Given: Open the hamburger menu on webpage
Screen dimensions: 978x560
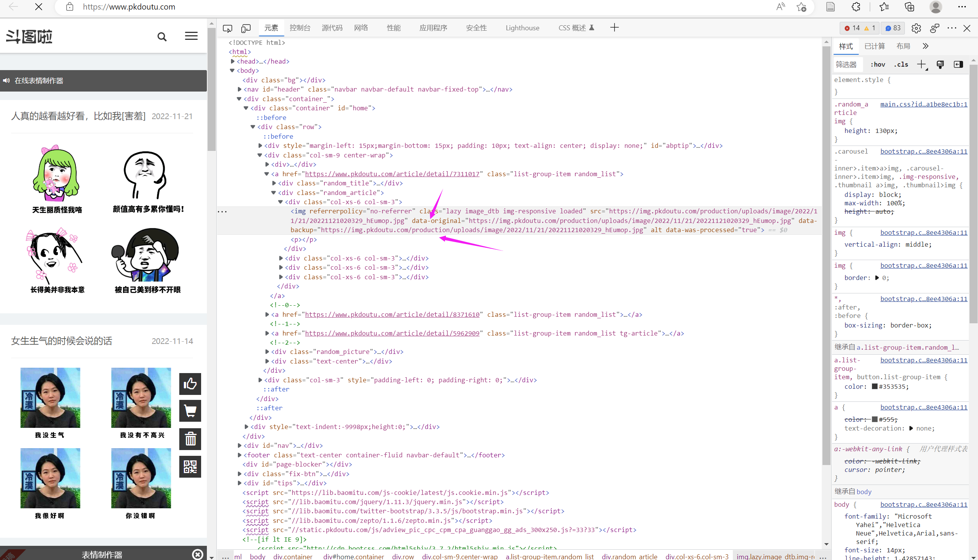Looking at the screenshot, I should click(x=191, y=36).
